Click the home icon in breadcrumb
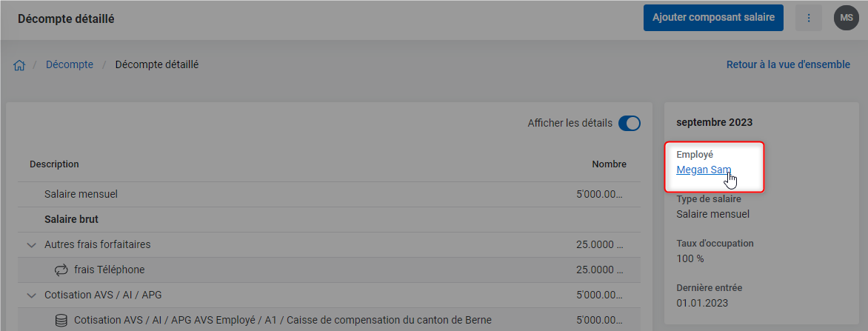 [19, 65]
